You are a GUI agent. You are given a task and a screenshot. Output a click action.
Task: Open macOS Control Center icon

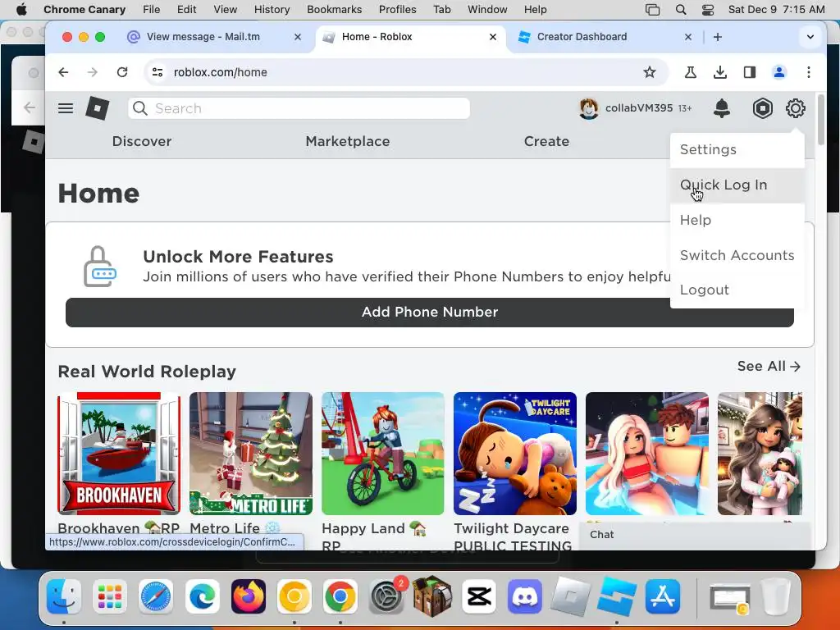[708, 10]
